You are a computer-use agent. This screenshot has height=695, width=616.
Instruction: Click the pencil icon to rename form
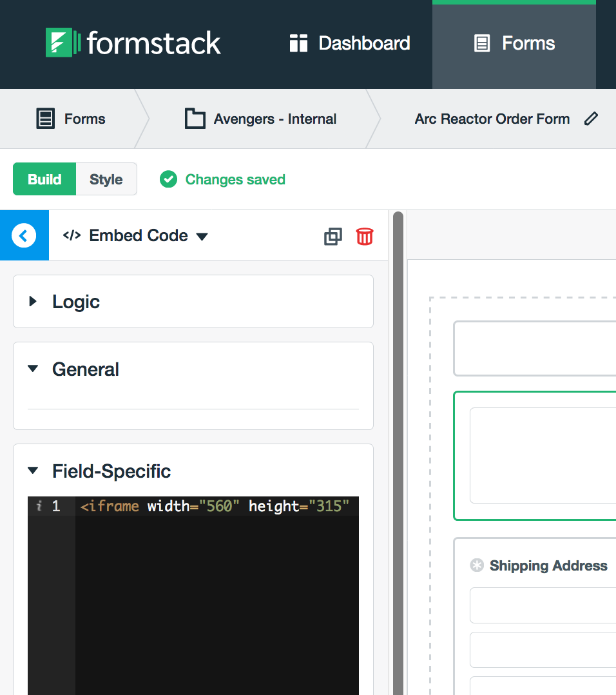590,119
